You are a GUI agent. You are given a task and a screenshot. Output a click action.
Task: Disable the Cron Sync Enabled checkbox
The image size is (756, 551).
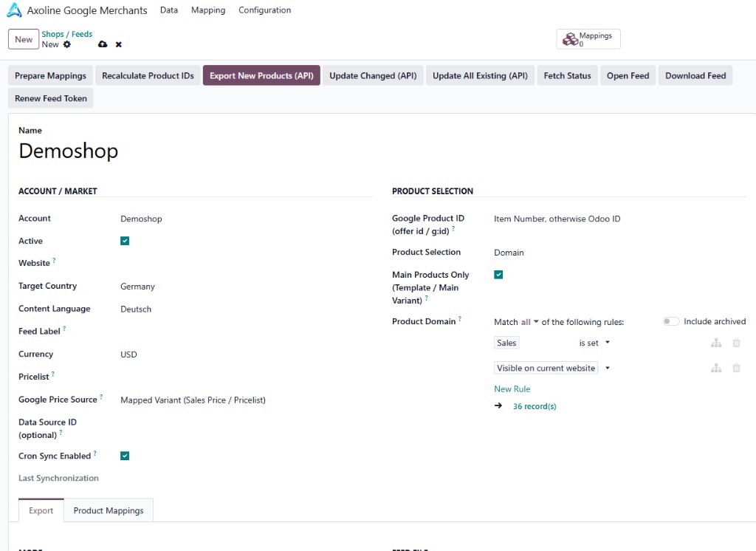pos(125,456)
